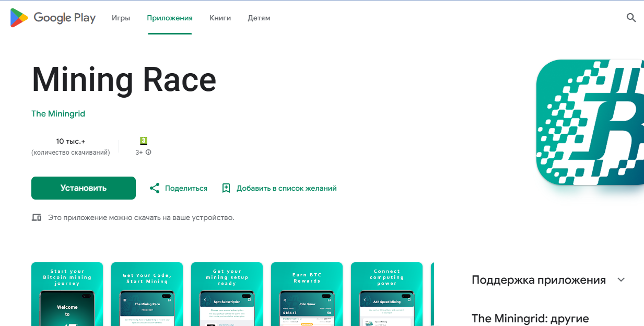Open screenshot 'Start your Bitcoin mining journey'
The width and height of the screenshot is (644, 326).
coord(67,294)
